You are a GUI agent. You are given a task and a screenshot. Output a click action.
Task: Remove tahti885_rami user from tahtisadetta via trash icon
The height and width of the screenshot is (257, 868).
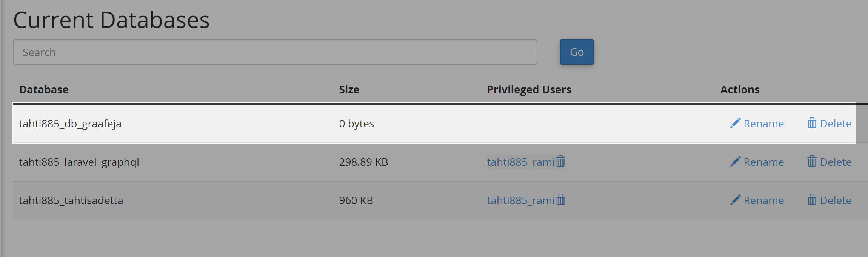click(x=561, y=200)
